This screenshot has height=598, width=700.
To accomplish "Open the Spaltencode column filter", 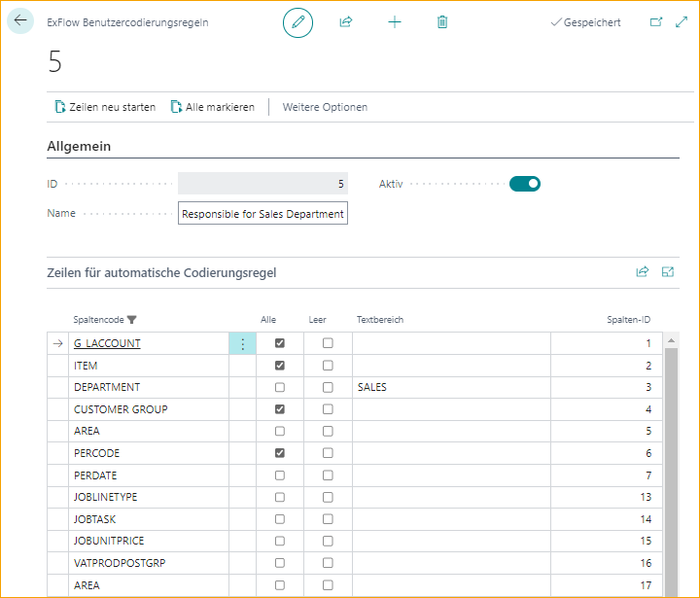I will coord(132,320).
